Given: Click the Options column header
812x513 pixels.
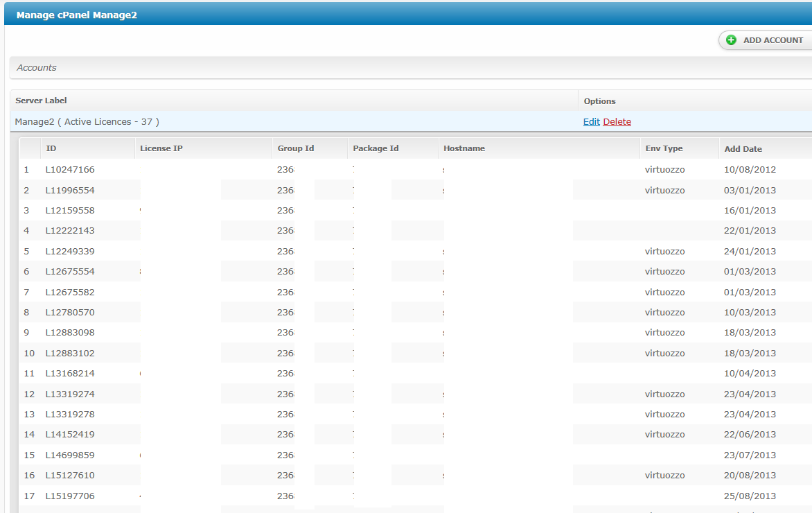Looking at the screenshot, I should coord(600,101).
